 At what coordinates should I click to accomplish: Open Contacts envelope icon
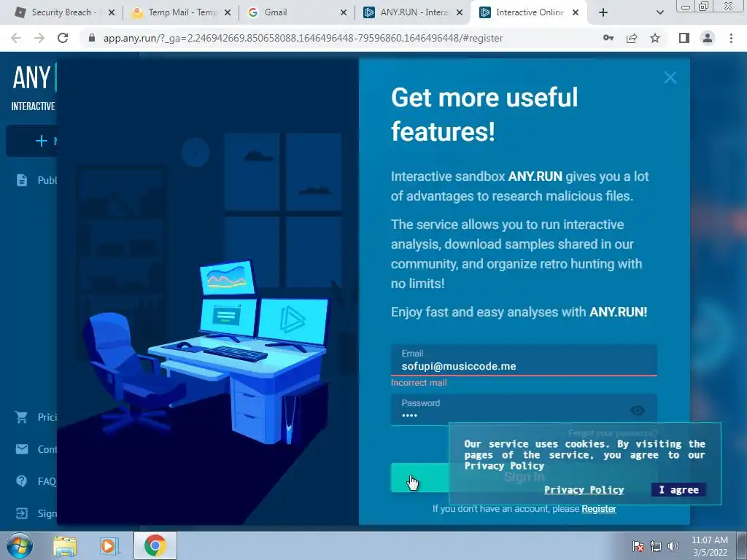tap(22, 449)
